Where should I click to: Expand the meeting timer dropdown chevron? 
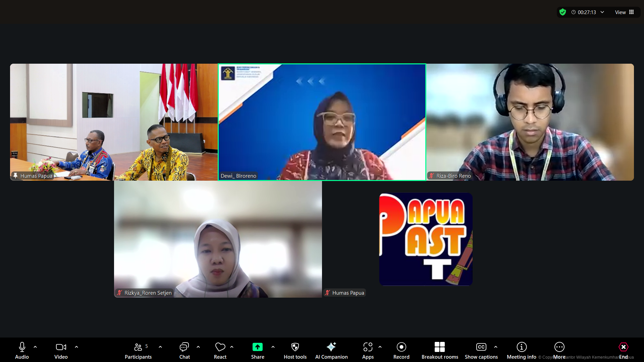tap(602, 12)
